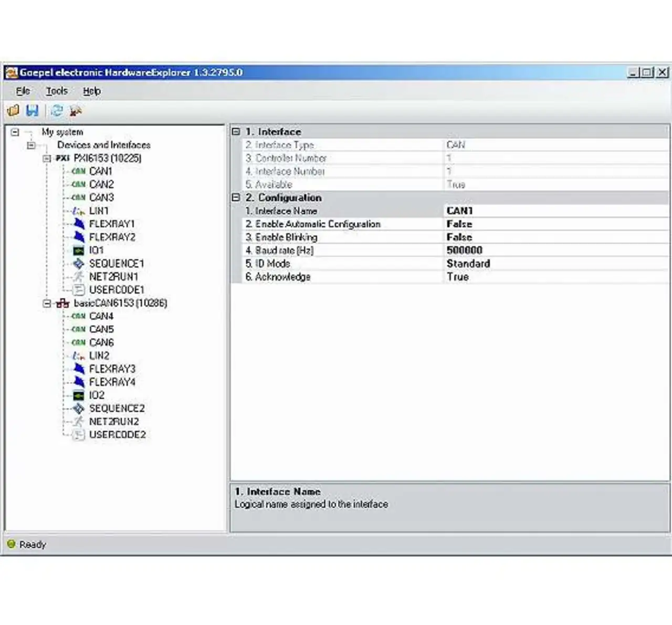Image resolution: width=672 pixels, height=625 pixels.
Task: Click the application icon in title bar
Action: point(11,72)
